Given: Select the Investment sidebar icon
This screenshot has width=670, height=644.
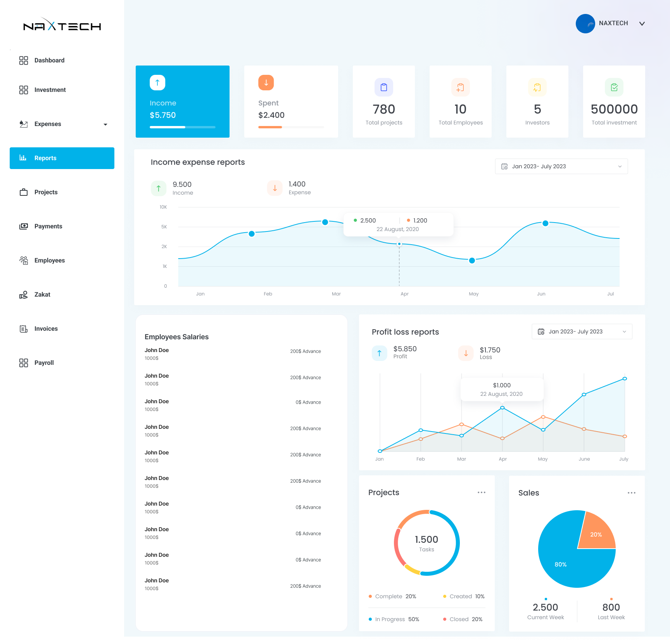Looking at the screenshot, I should point(23,90).
